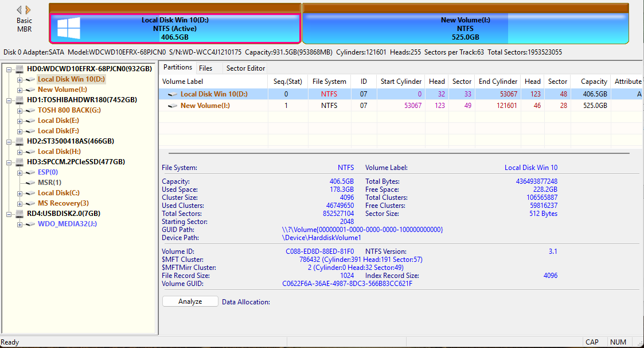
Task: Open the Sector Editor tab
Action: [x=245, y=68]
